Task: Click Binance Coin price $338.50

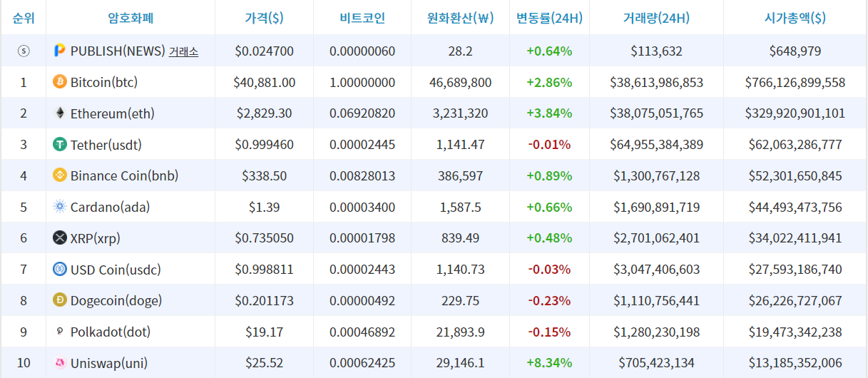Action: (x=265, y=176)
